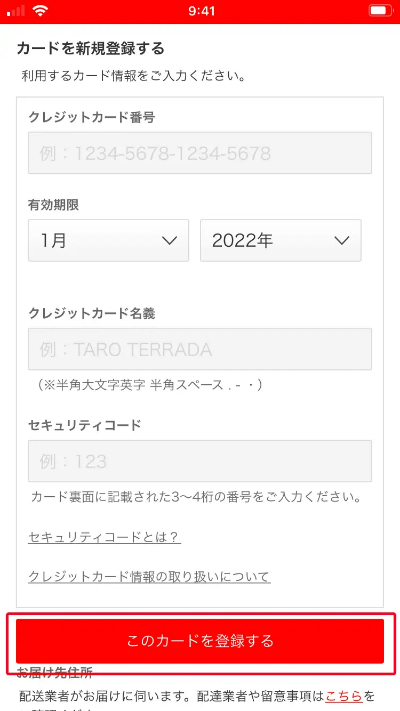The height and width of the screenshot is (711, 400).
Task: Tap the このカードを登録する button
Action: [200, 641]
